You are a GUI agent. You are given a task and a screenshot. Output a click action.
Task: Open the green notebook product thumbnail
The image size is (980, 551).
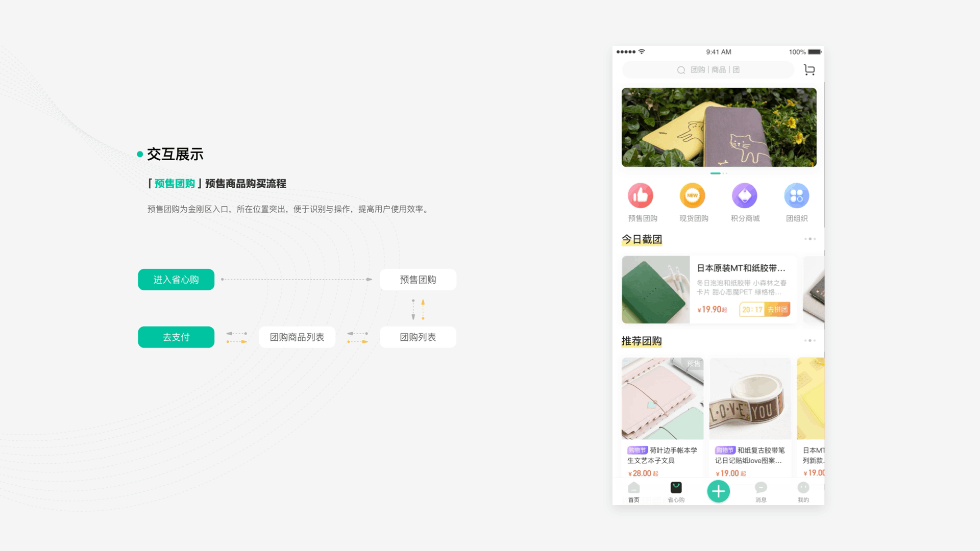coord(656,290)
